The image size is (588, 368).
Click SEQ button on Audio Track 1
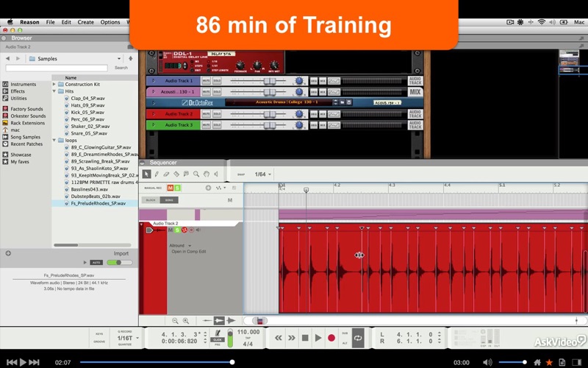[x=314, y=81]
